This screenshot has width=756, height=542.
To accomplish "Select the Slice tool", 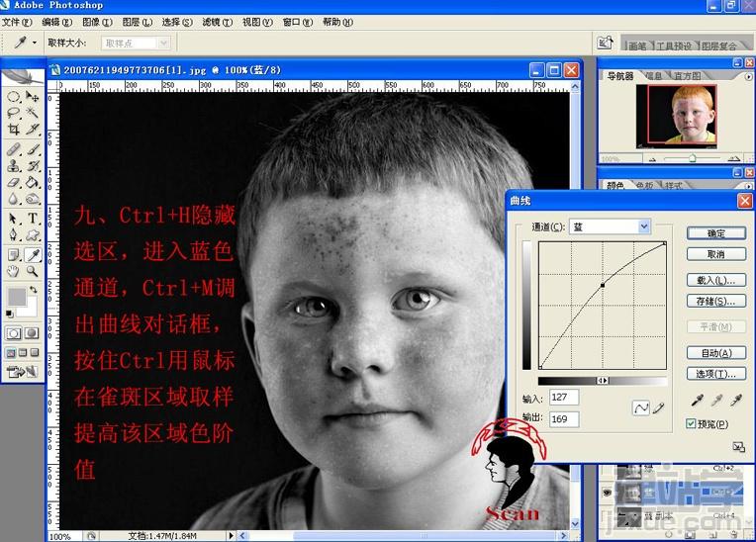I will pyautogui.click(x=33, y=130).
